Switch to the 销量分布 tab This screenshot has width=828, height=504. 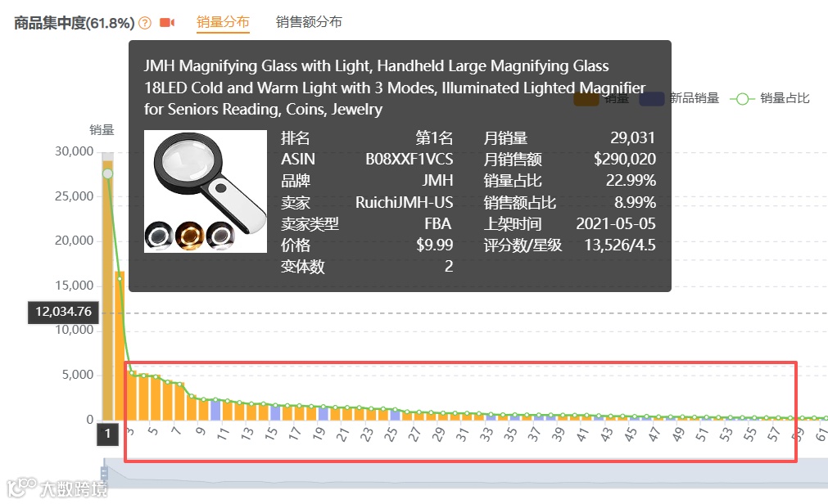(x=223, y=21)
